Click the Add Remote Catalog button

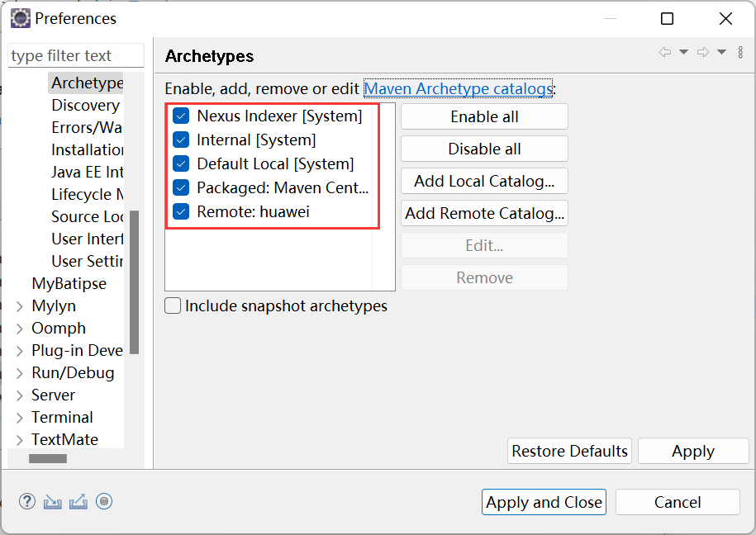pyautogui.click(x=483, y=213)
